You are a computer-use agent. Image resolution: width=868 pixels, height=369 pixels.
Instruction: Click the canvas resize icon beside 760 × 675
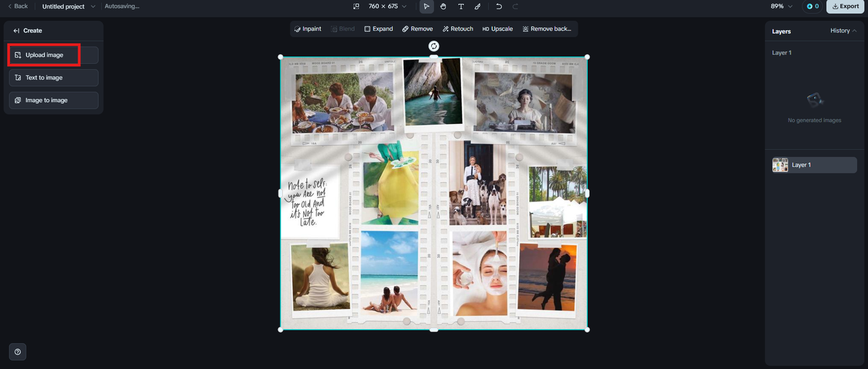point(356,6)
